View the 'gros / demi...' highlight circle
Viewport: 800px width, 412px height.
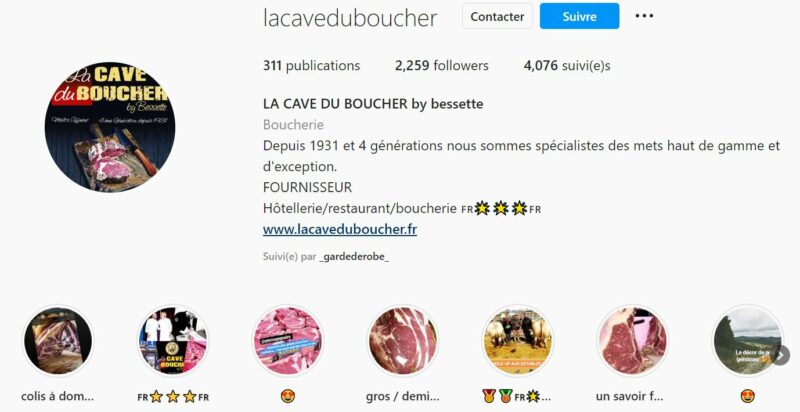[403, 341]
